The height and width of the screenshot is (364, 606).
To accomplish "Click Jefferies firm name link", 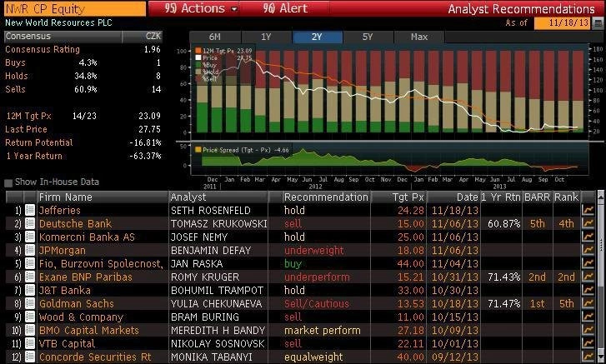I will pyautogui.click(x=60, y=211).
